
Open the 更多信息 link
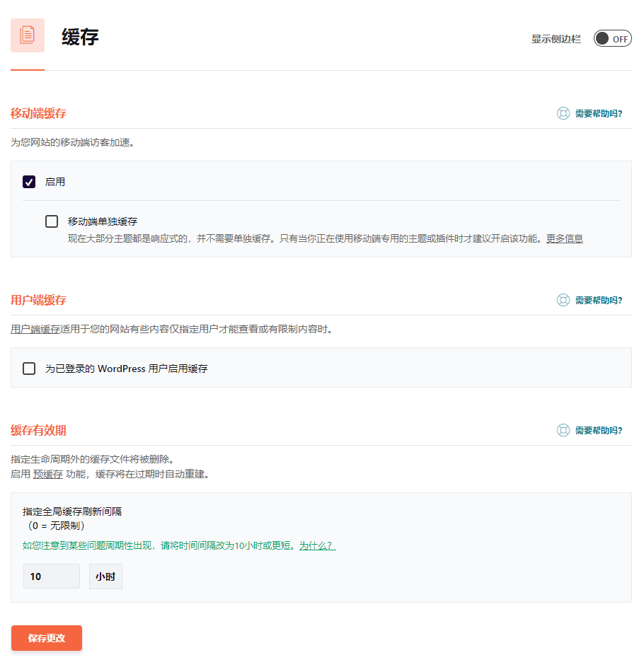pyautogui.click(x=564, y=238)
